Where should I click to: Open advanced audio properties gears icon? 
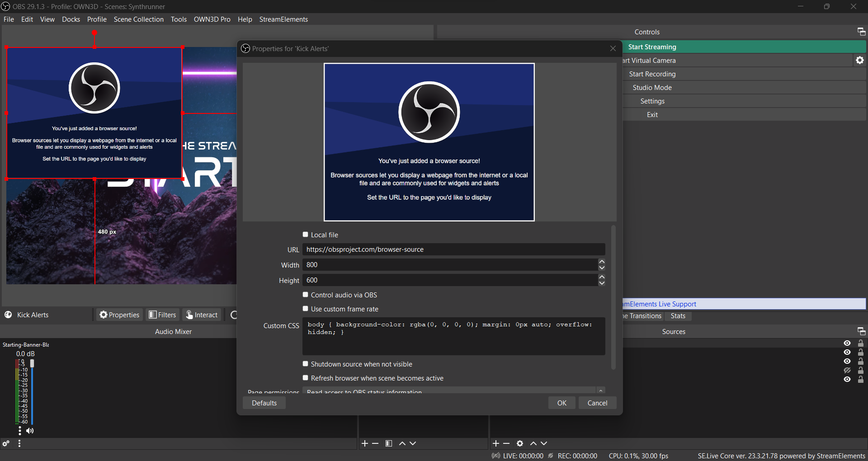[6, 443]
